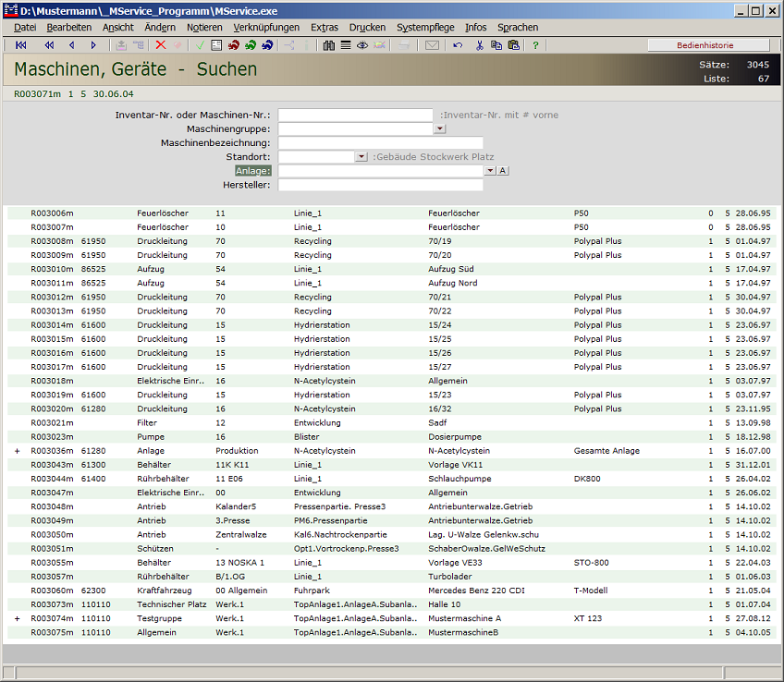Screen dimensions: 784x682
Task: Jump to the first record arrow
Action: (x=21, y=45)
